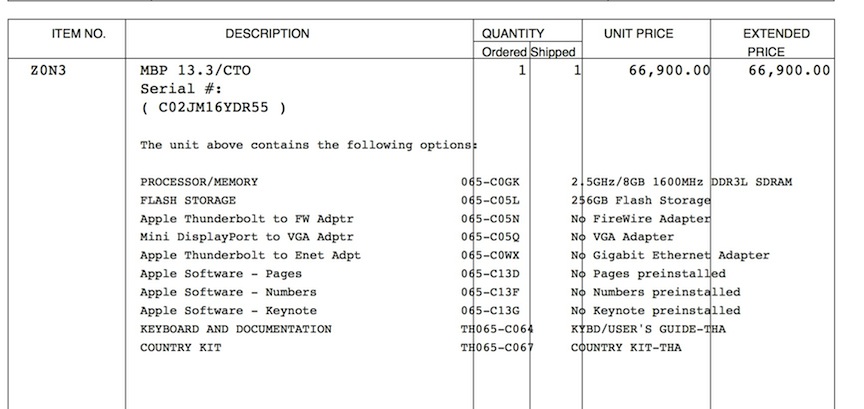Screen dimensions: 864x409
Task: Click KEYBOARD AND DOCUMENTATION line
Action: point(236,329)
